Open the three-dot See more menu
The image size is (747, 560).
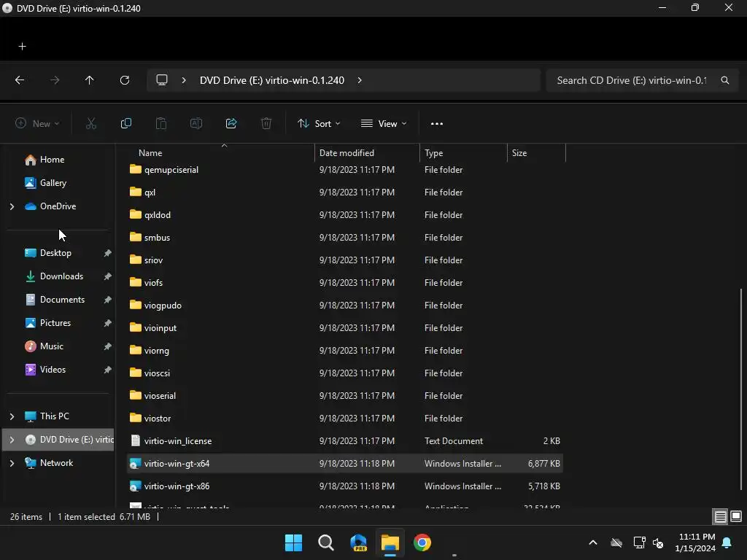coord(437,123)
